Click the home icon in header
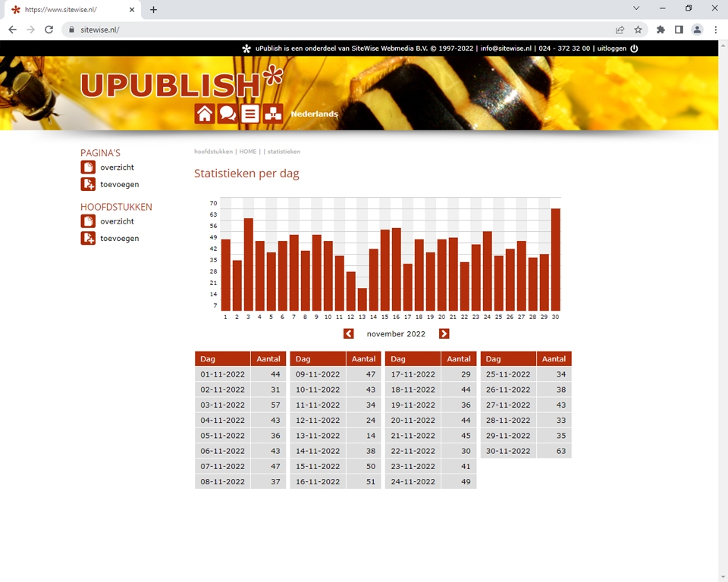Image resolution: width=728 pixels, height=582 pixels. click(x=204, y=114)
